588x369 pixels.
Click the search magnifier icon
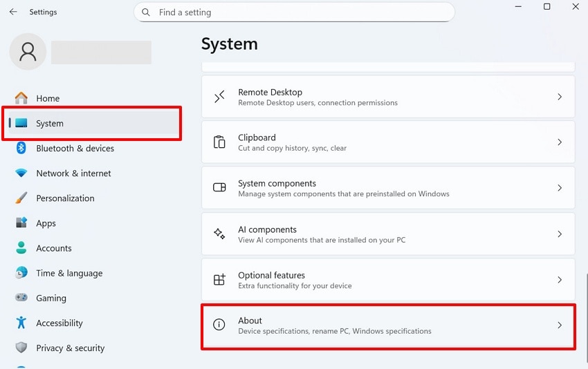click(x=146, y=12)
